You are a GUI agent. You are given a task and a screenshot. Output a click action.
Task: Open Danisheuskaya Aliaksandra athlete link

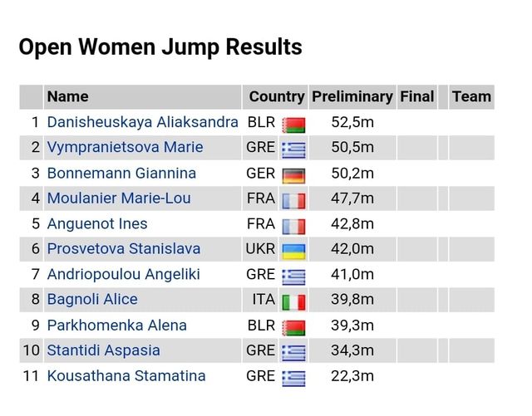click(x=142, y=122)
